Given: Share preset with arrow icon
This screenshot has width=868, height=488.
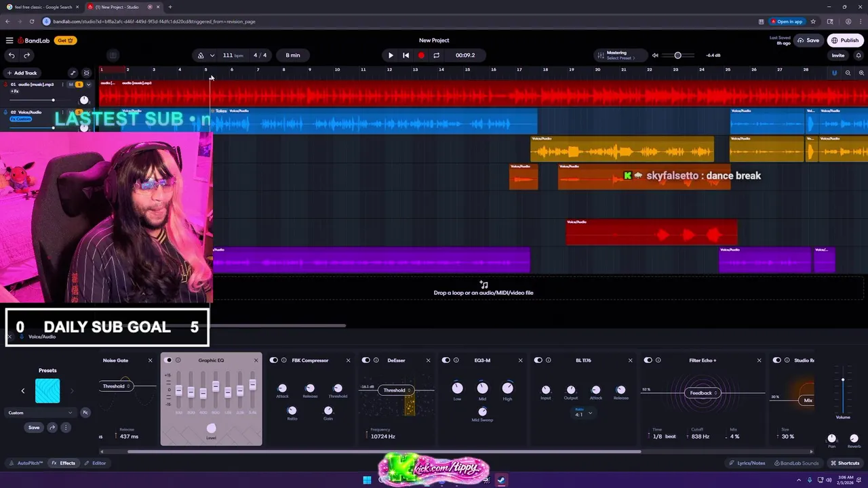Looking at the screenshot, I should (52, 428).
